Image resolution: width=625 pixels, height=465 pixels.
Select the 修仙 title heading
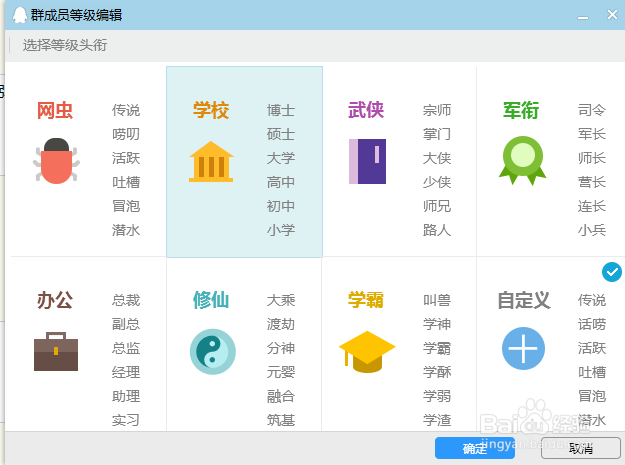point(211,300)
